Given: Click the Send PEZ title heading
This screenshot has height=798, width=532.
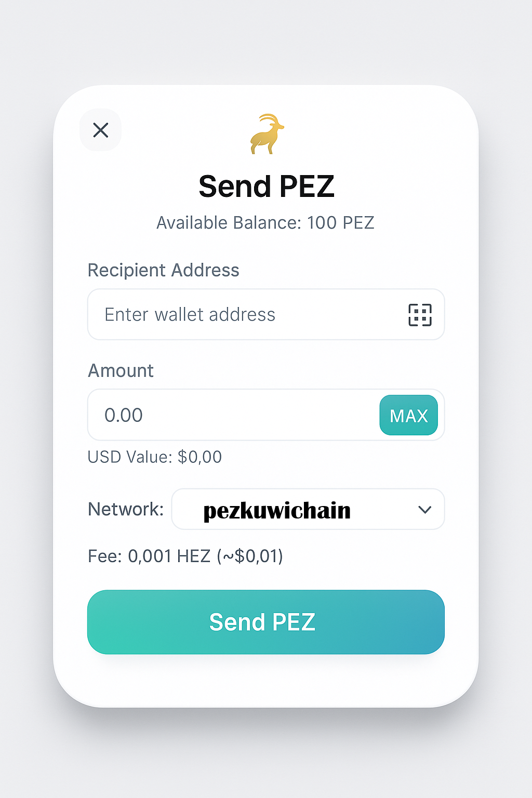Looking at the screenshot, I should [266, 187].
